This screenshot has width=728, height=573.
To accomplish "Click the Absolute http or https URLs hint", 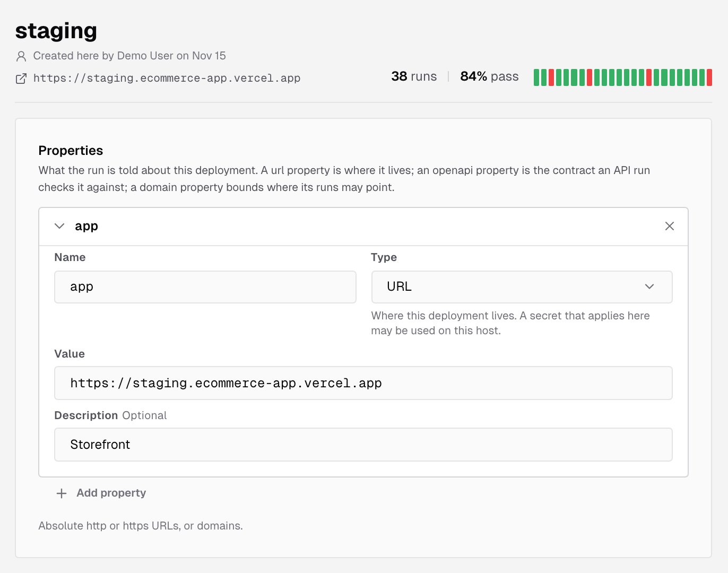I will pos(141,526).
